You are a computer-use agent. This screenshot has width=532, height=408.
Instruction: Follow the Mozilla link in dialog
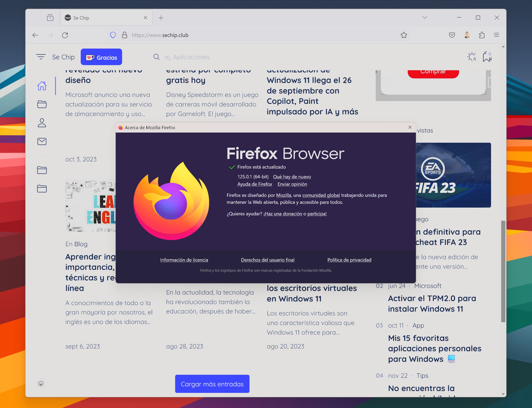pyautogui.click(x=283, y=195)
